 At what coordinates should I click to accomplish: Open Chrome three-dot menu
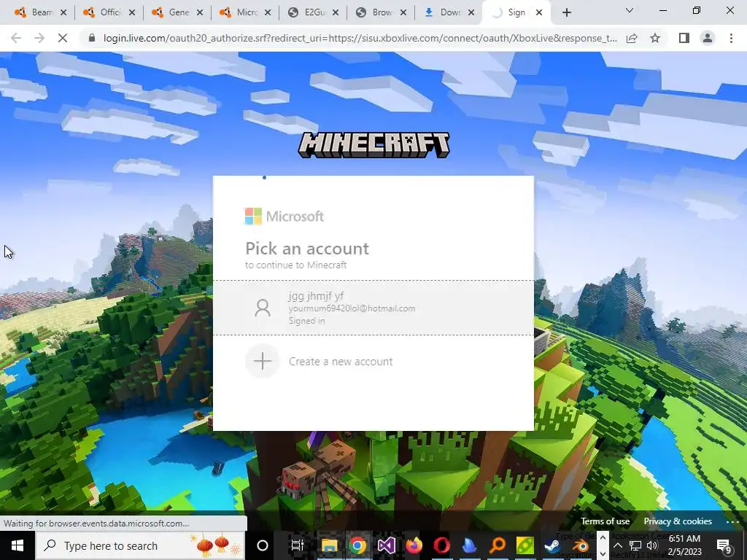click(731, 38)
